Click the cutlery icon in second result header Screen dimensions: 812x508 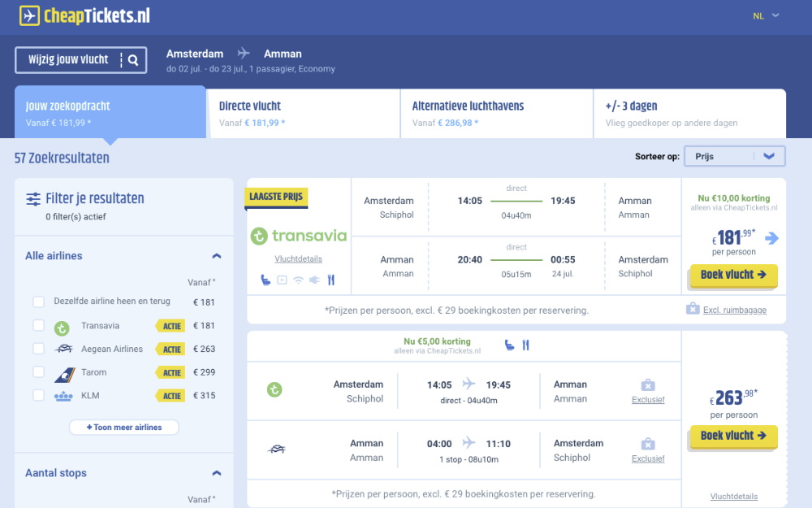[x=525, y=345]
